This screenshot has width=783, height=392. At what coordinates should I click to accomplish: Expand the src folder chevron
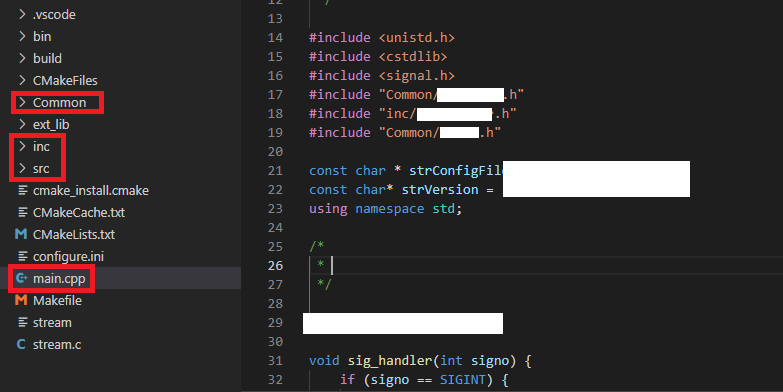pyautogui.click(x=22, y=168)
